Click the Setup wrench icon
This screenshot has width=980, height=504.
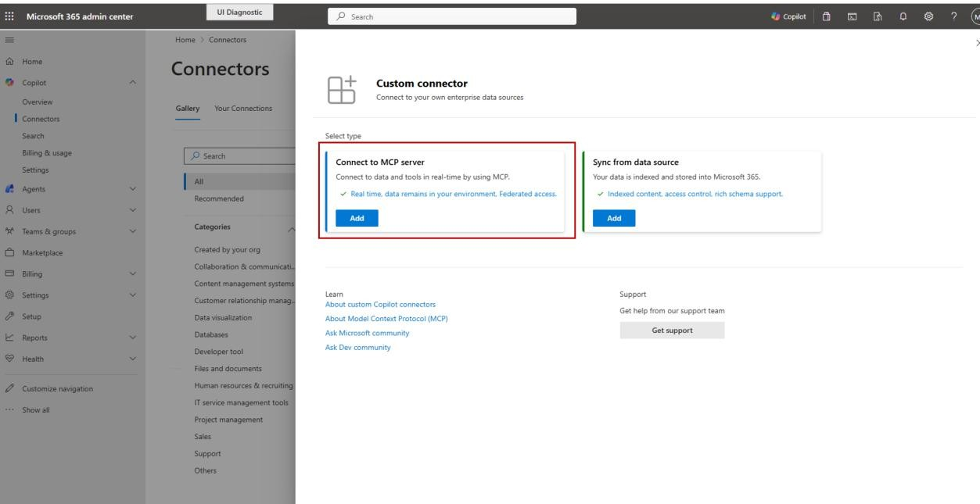coord(10,316)
